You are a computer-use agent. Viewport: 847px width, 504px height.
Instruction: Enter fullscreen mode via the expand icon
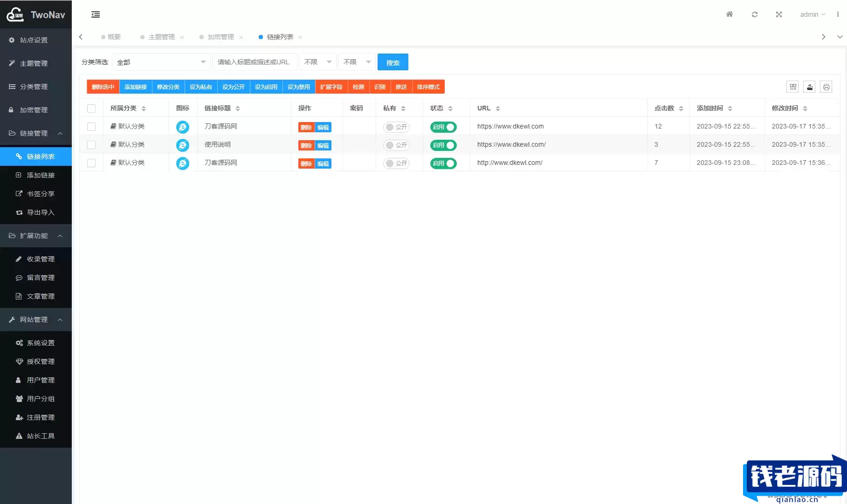[x=779, y=14]
